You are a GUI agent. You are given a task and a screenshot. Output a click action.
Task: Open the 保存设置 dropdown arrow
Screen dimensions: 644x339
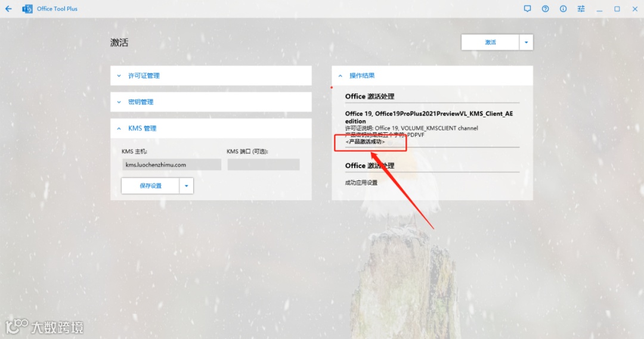[x=186, y=186]
